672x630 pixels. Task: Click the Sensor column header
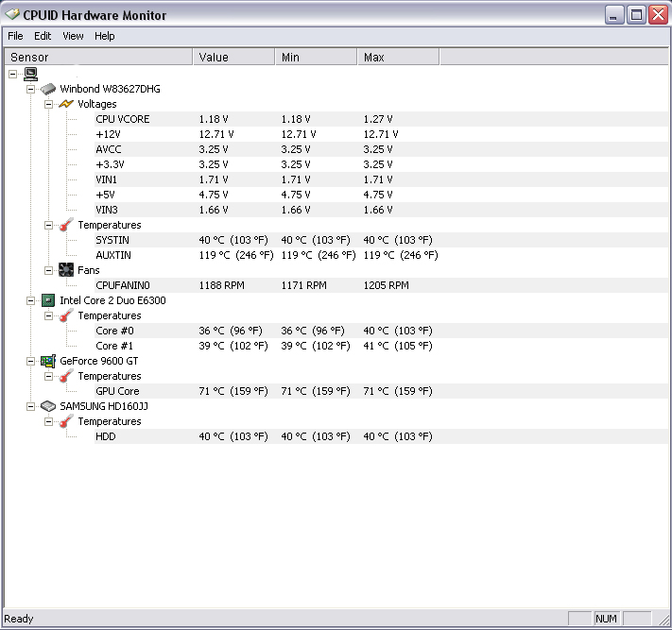click(98, 57)
